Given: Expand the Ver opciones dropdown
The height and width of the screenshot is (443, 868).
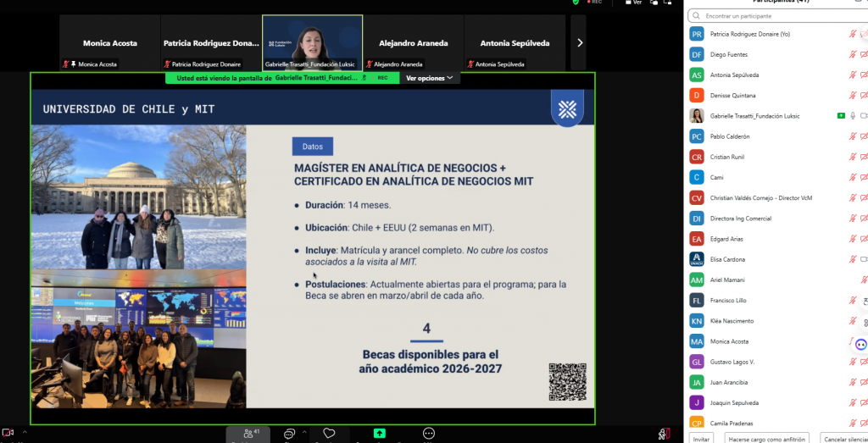Looking at the screenshot, I should (429, 78).
